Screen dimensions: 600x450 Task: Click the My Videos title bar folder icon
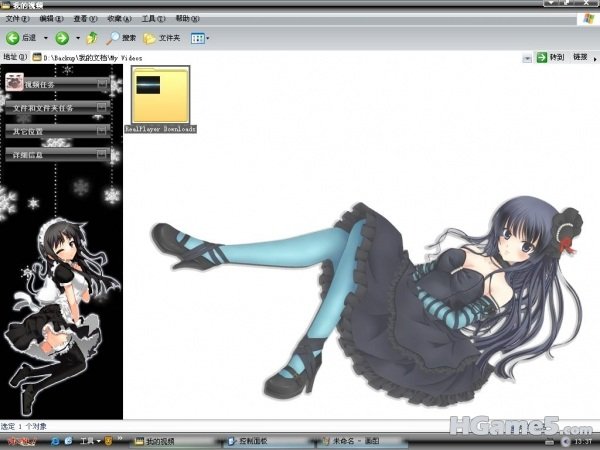click(5, 5)
